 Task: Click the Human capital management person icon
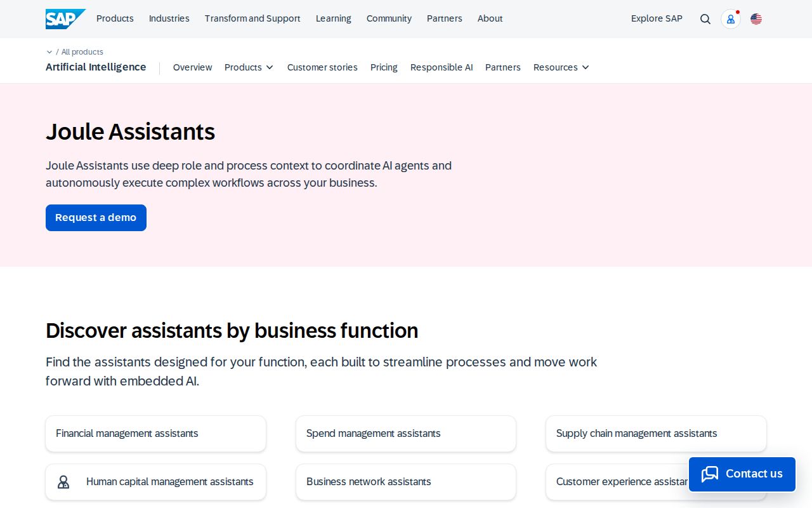63,482
